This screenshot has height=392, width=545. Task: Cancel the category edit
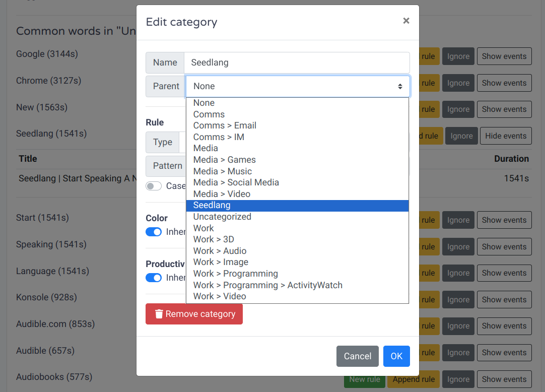point(357,356)
